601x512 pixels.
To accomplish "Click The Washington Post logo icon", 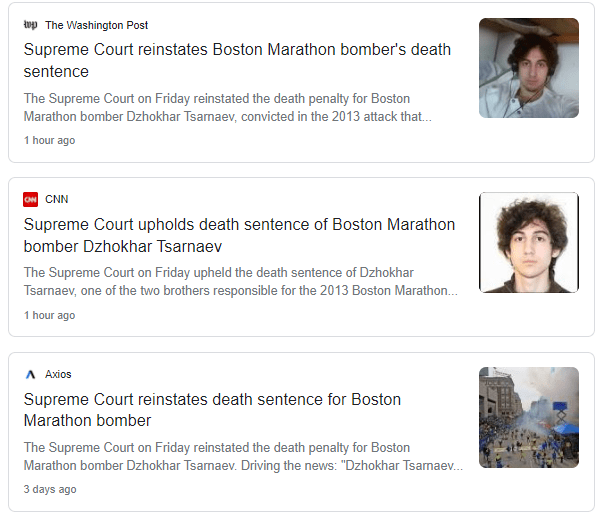I will [30, 25].
